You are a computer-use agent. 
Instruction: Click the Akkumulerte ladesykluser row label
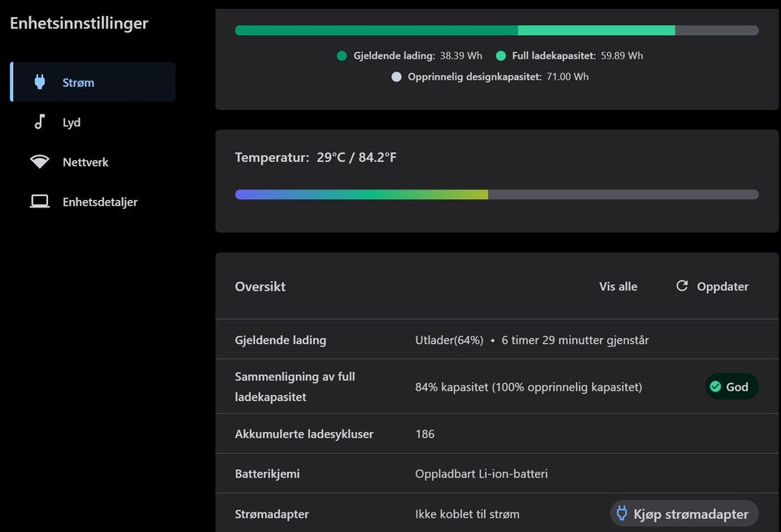tap(304, 434)
